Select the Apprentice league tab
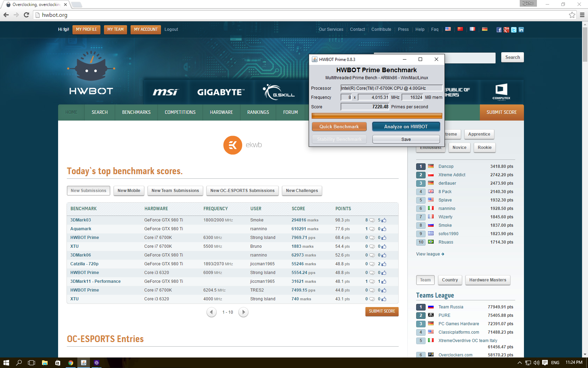Viewport: 588px width, 368px height. pyautogui.click(x=479, y=134)
